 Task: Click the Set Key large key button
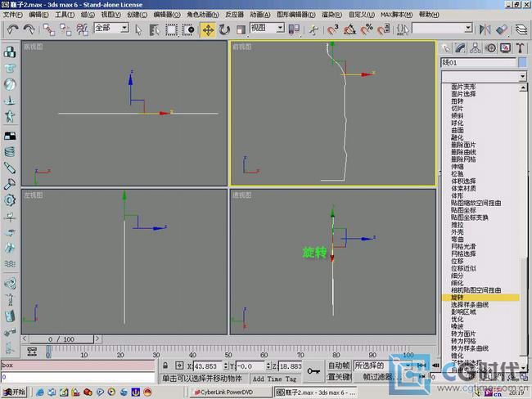(x=313, y=371)
